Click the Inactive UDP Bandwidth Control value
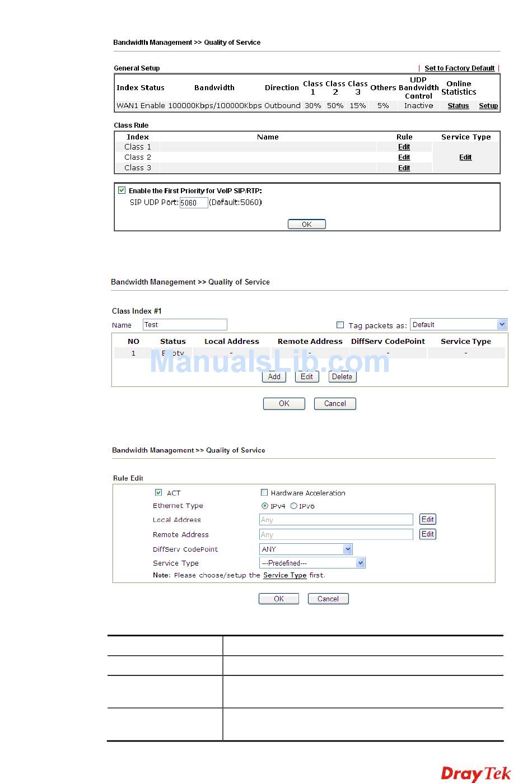Viewport: 532px width, 783px height. [419, 106]
